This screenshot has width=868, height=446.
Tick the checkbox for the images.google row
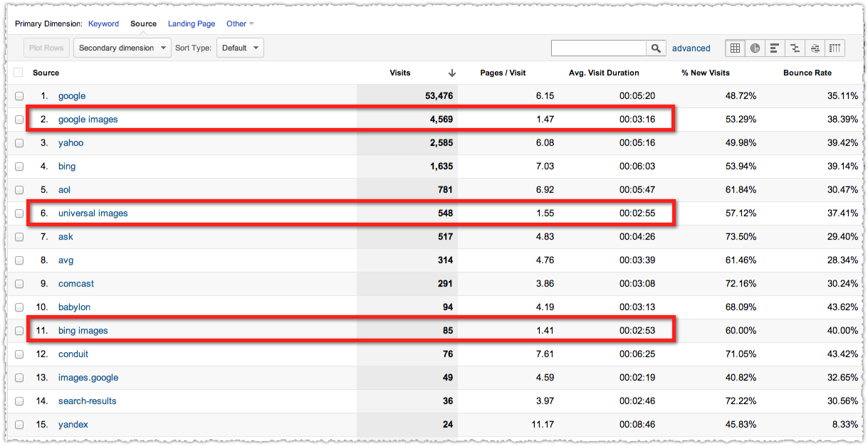point(19,378)
